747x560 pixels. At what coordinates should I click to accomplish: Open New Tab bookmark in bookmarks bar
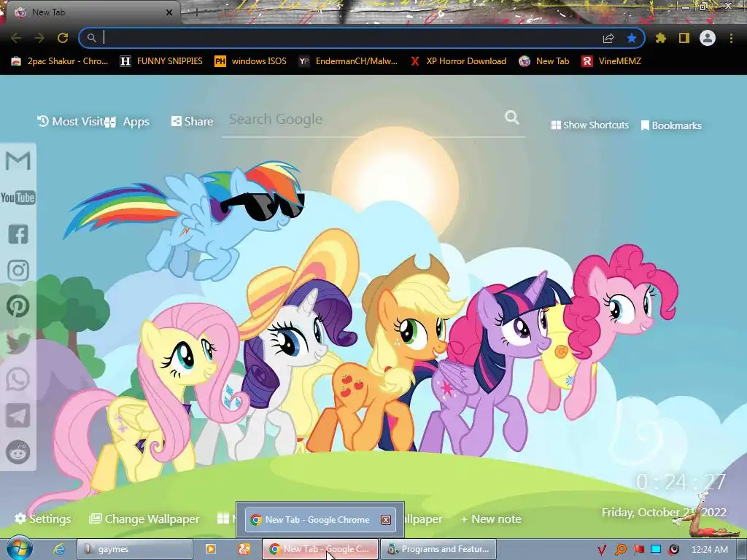[x=544, y=61]
